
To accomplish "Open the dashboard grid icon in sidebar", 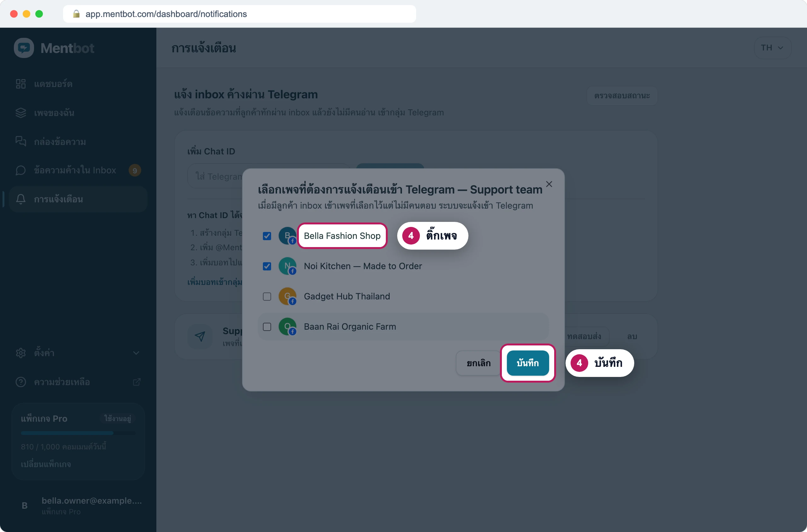I will coord(21,84).
